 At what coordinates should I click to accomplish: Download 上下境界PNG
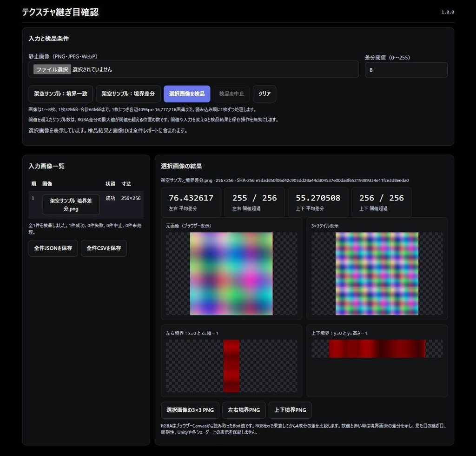[x=290, y=410]
